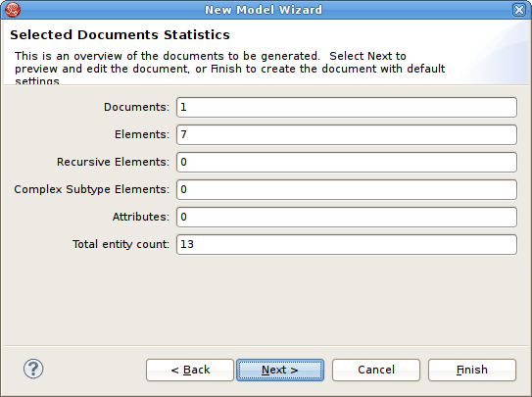Go back with the Back button
Viewport: 532px width, 397px height.
190,370
